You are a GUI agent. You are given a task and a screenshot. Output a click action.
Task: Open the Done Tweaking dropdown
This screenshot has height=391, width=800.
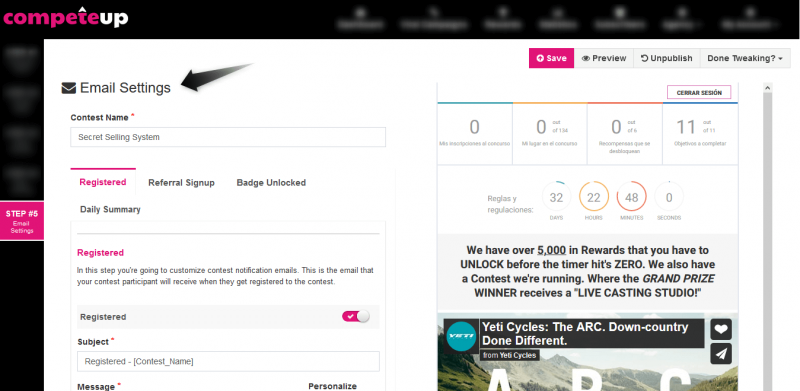[x=745, y=58]
